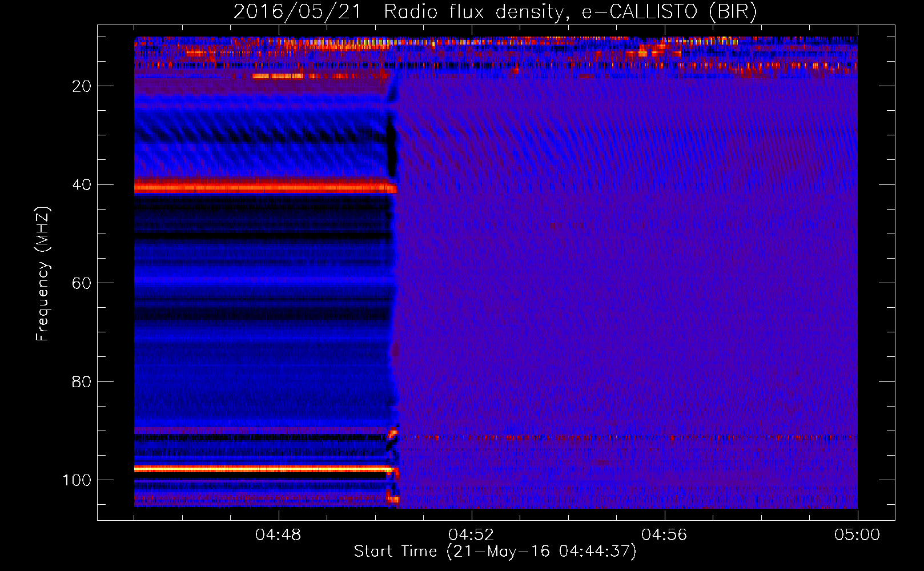This screenshot has width=924, height=571.
Task: Click the '20' frequency tick label
Action: pyautogui.click(x=82, y=86)
